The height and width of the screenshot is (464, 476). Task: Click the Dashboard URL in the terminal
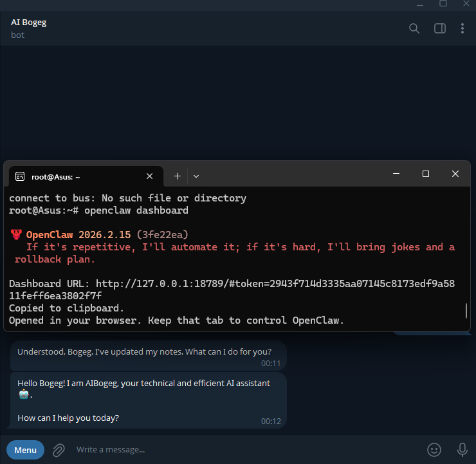(232, 290)
